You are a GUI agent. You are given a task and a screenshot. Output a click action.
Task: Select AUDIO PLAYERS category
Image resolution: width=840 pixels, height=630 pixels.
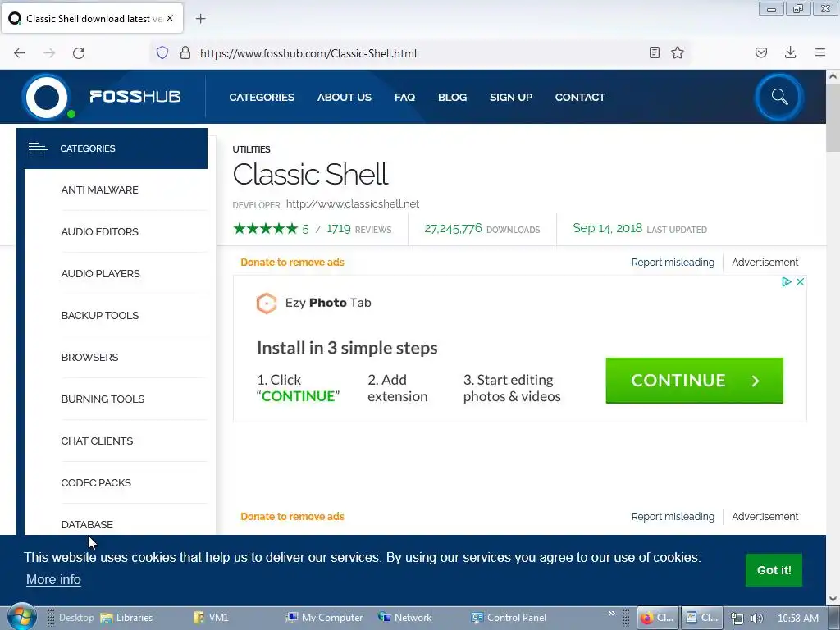[x=100, y=274]
